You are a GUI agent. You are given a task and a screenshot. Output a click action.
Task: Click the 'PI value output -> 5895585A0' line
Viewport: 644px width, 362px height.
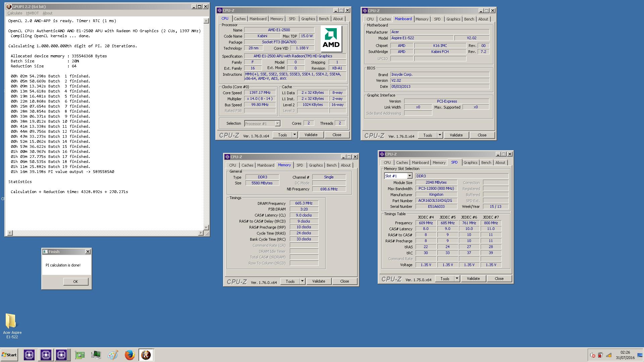click(x=62, y=172)
